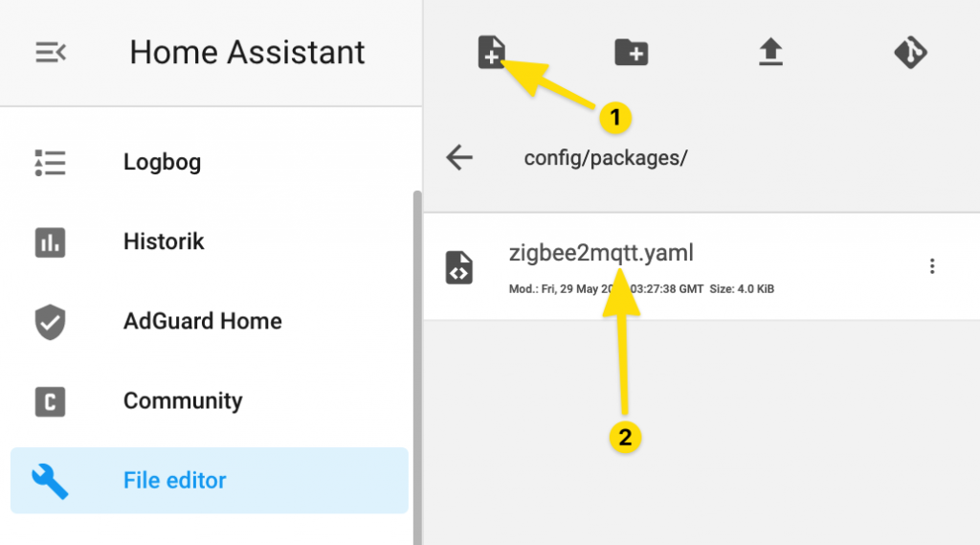980x545 pixels.
Task: Click the Logbog list icon
Action: point(50,163)
